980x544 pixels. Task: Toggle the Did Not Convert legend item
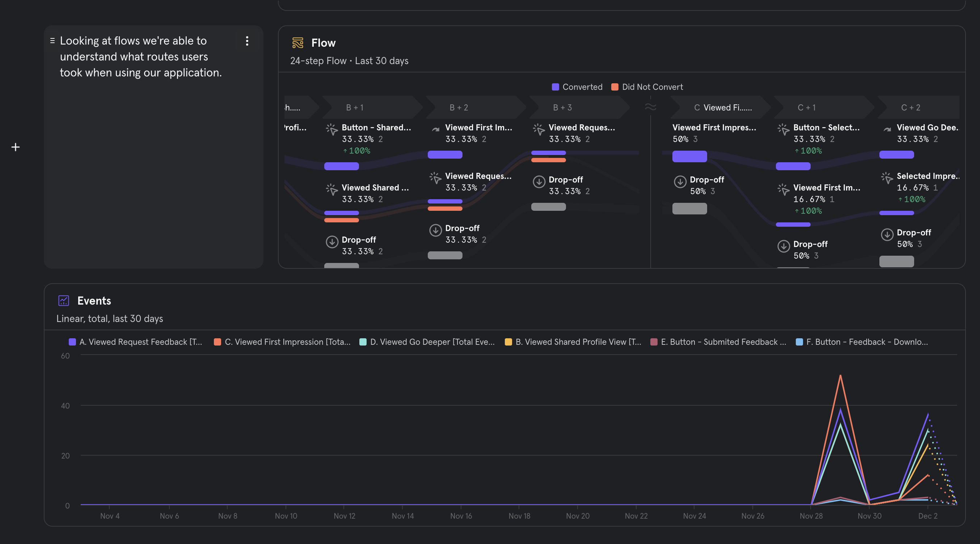point(647,87)
